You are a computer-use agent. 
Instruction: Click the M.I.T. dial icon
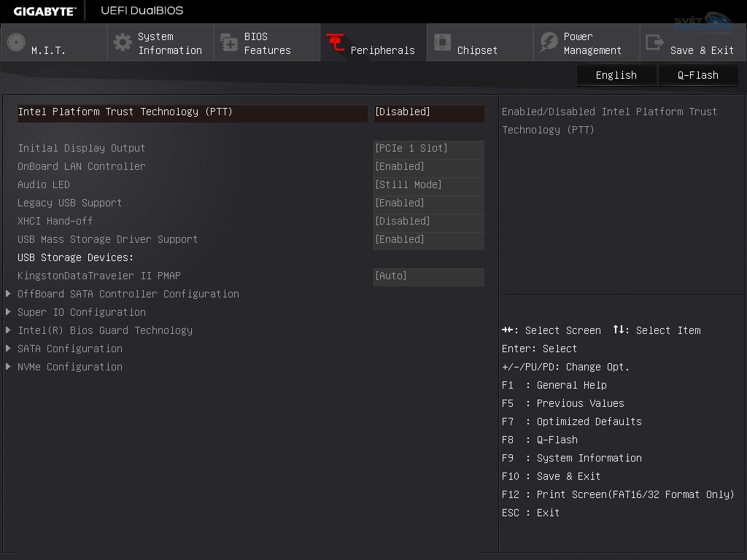tap(16, 42)
